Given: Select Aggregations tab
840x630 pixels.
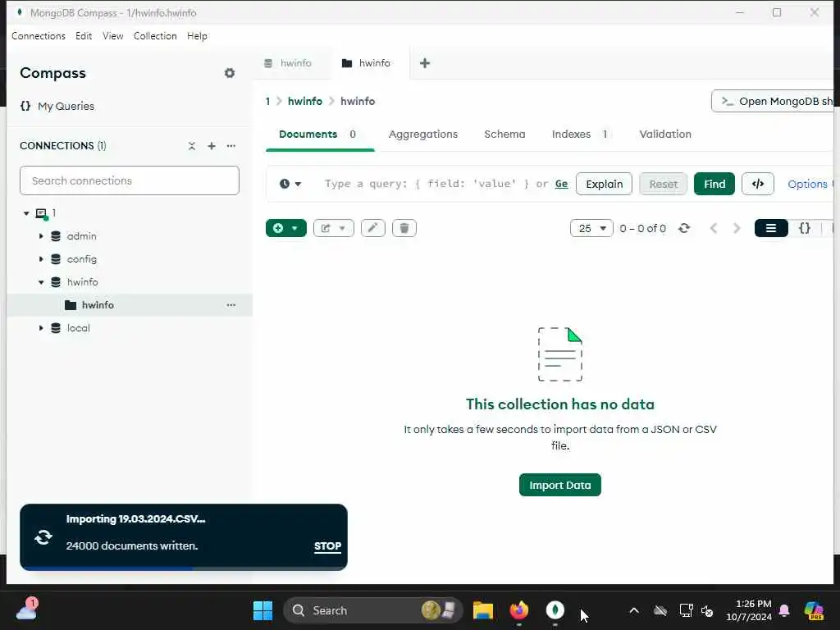Looking at the screenshot, I should (x=423, y=134).
